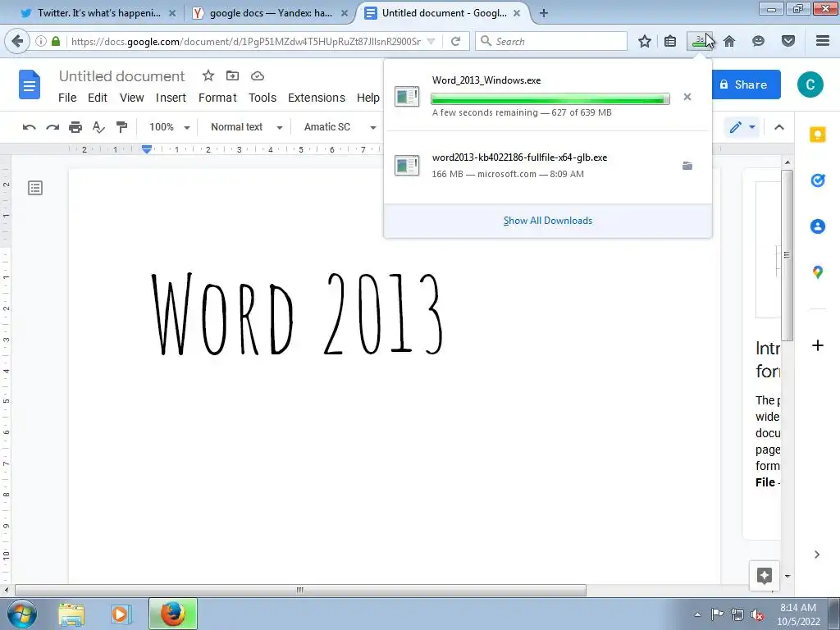The height and width of the screenshot is (630, 840).
Task: Open containing folder for word2013-kb4022186 download
Action: click(x=687, y=166)
